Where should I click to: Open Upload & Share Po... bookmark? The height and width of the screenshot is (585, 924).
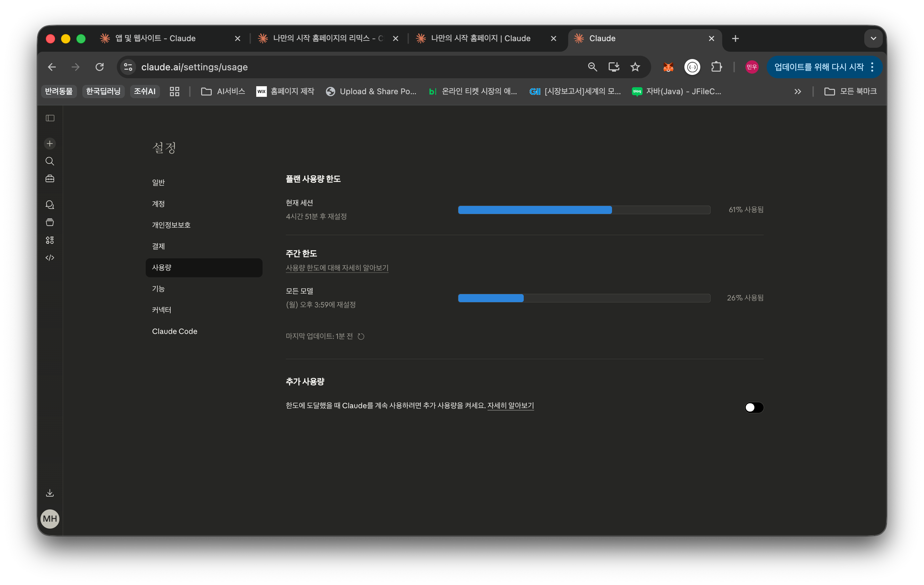coord(371,91)
